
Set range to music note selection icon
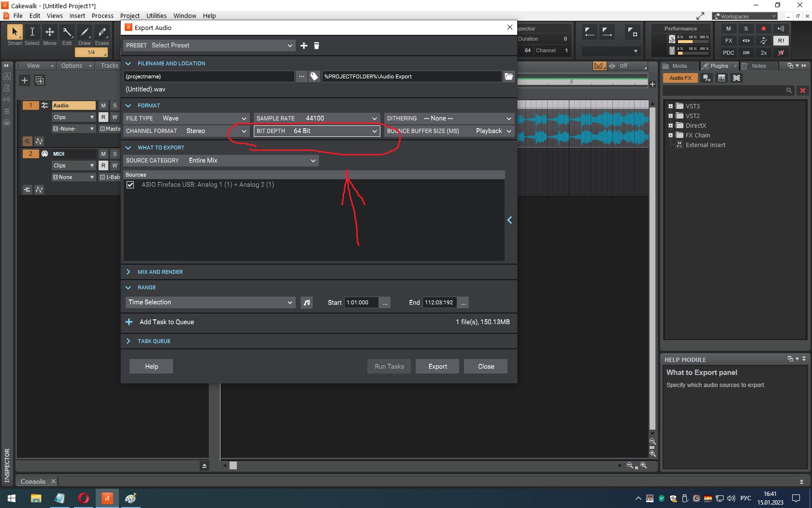coord(307,302)
